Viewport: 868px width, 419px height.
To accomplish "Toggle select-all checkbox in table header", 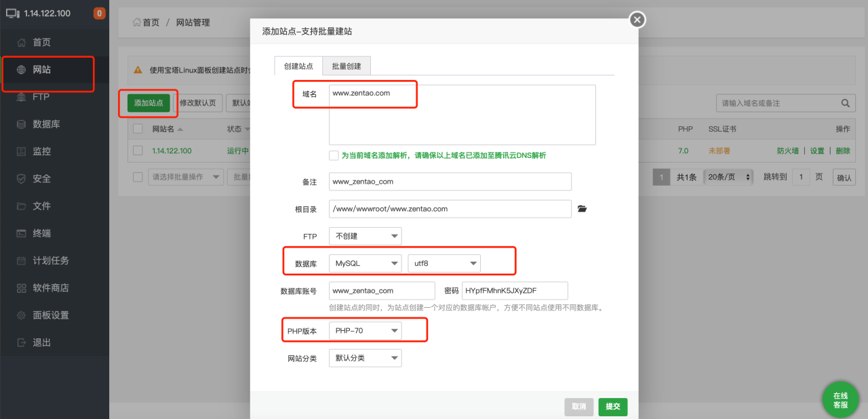I will 138,129.
